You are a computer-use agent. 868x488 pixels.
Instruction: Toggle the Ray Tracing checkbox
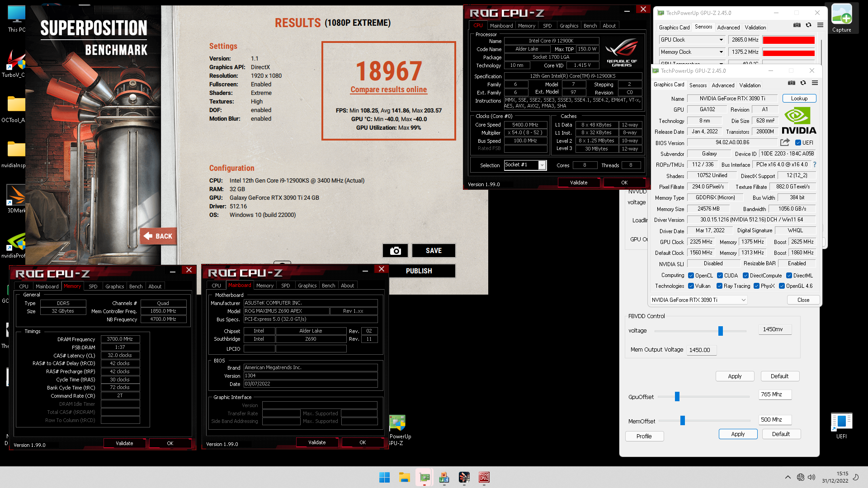tap(719, 286)
